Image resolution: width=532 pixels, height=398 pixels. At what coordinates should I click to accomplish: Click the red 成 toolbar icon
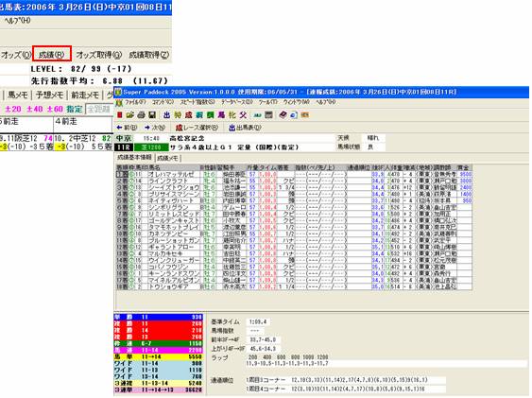click(x=188, y=115)
